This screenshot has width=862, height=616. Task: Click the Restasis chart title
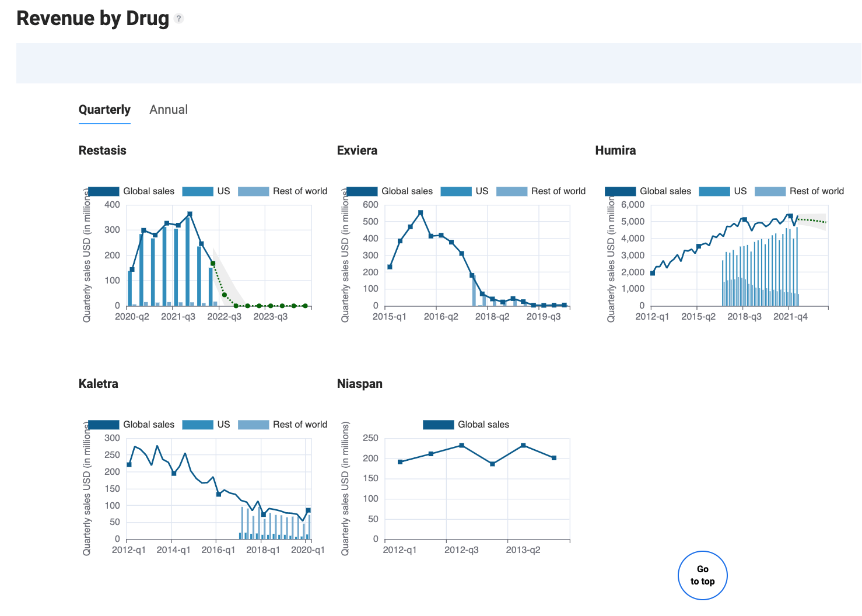click(103, 150)
